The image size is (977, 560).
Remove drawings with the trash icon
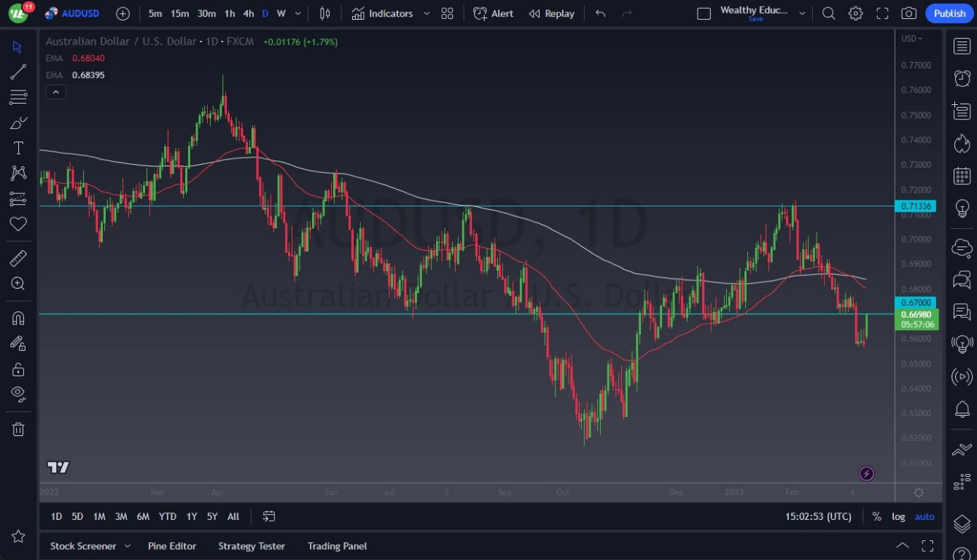18,429
